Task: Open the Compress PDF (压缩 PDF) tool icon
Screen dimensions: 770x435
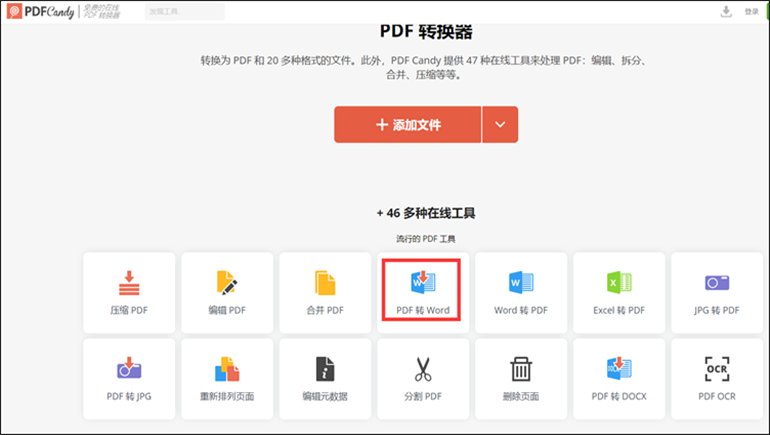Action: pyautogui.click(x=129, y=283)
